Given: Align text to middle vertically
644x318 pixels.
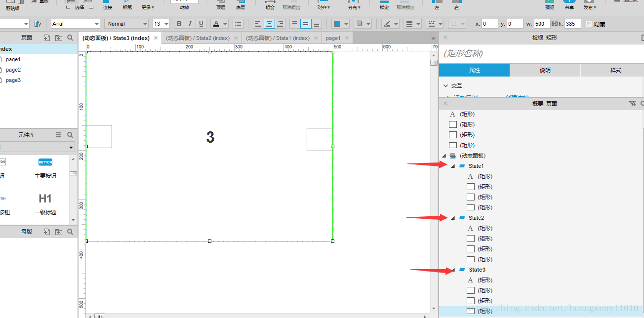Looking at the screenshot, I should pyautogui.click(x=306, y=24).
